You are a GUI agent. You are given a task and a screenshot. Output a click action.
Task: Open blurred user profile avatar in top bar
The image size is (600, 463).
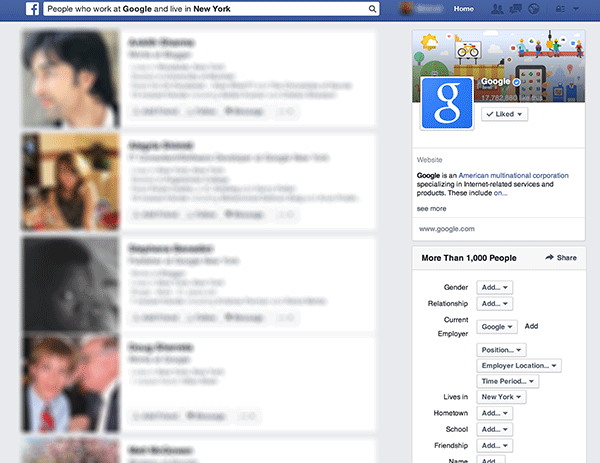point(406,8)
